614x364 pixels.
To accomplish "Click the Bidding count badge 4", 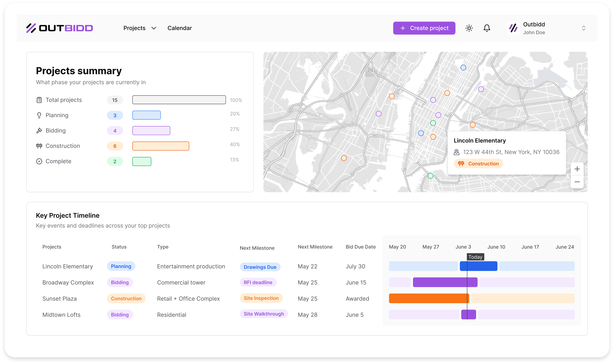I will click(115, 131).
